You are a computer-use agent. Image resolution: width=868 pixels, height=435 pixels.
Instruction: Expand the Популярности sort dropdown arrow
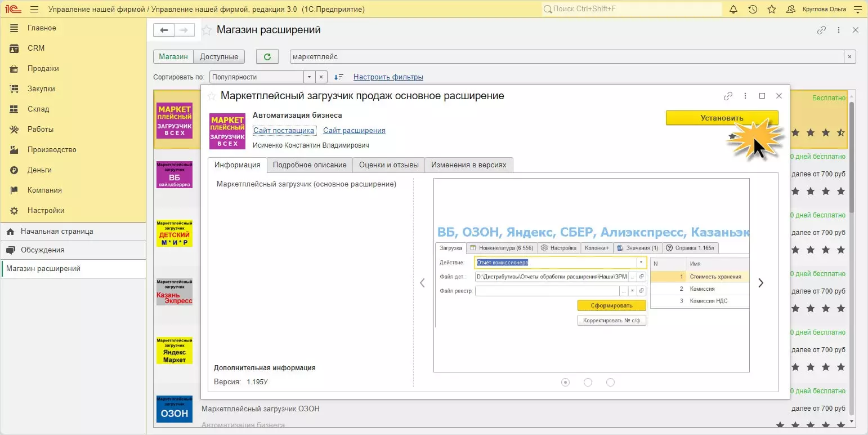coord(309,77)
